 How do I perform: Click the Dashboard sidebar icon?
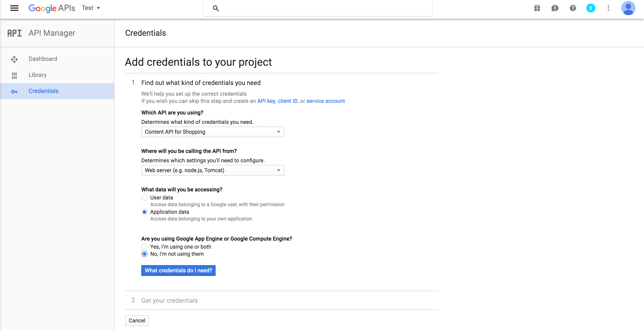[14, 59]
